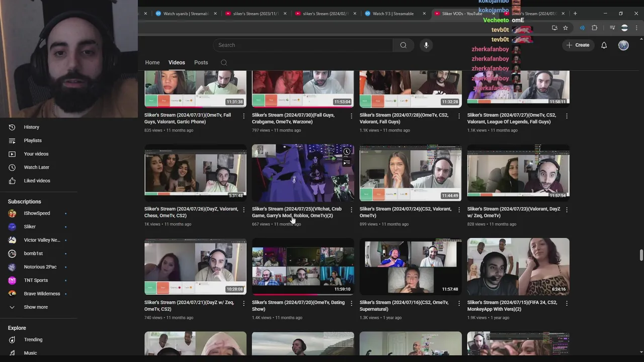This screenshot has height=362, width=644.
Task: Open options menu for 2024/07/15 MonkeyApp video
Action: click(567, 303)
